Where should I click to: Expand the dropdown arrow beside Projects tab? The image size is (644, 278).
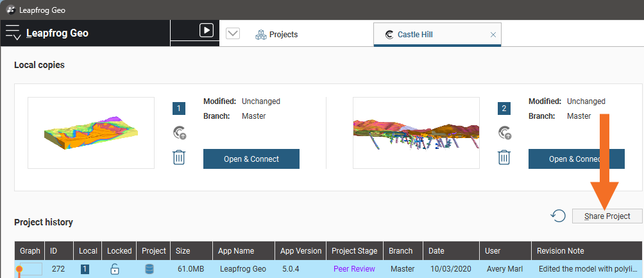(233, 34)
